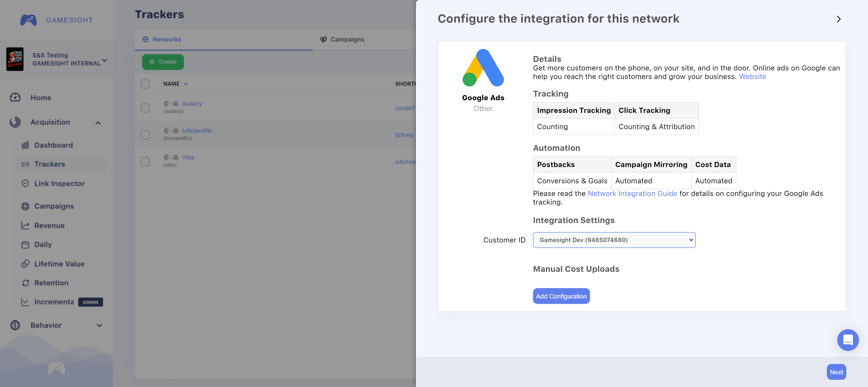This screenshot has height=387, width=868.
Task: Click the Daily calendar icon
Action: [x=25, y=245]
